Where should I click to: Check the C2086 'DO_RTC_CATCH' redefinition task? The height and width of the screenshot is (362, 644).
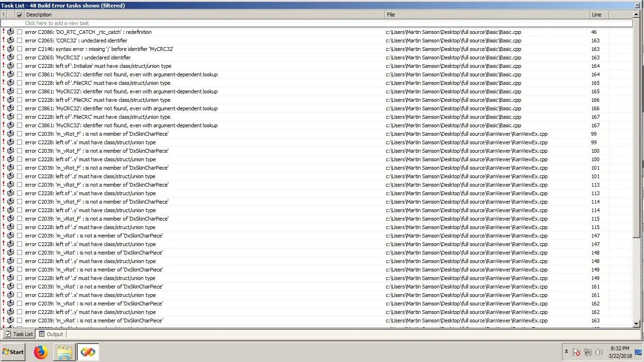[x=19, y=32]
